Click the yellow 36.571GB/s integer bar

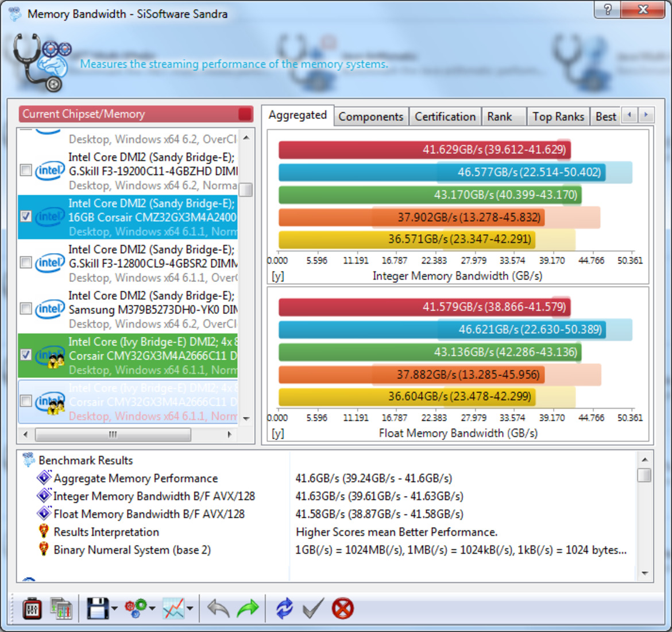point(407,239)
